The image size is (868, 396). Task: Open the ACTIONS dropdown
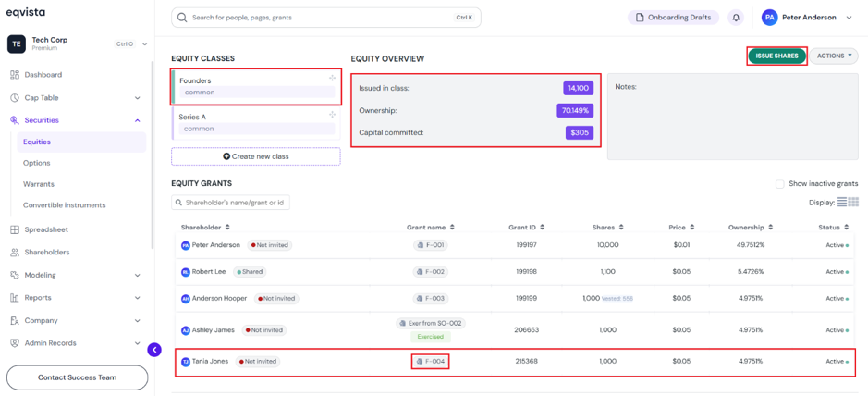[834, 56]
